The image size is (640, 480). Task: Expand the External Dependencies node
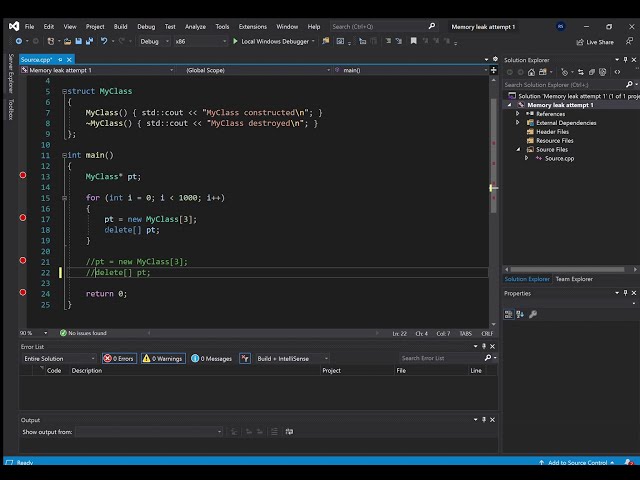518,122
